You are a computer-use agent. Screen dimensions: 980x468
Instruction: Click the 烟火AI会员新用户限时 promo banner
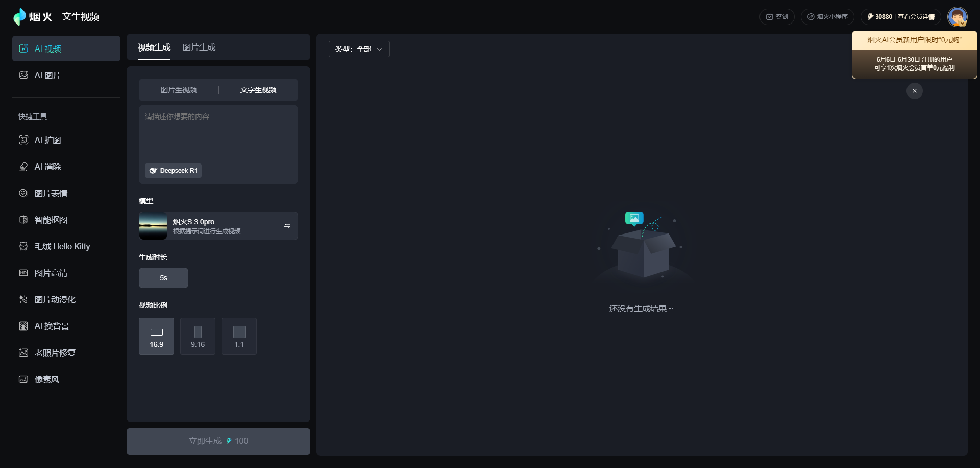(x=915, y=55)
